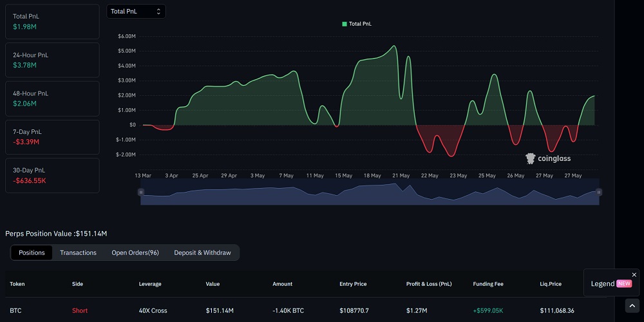Click inside the chart range navigator area
The height and width of the screenshot is (322, 644).
[x=370, y=193]
